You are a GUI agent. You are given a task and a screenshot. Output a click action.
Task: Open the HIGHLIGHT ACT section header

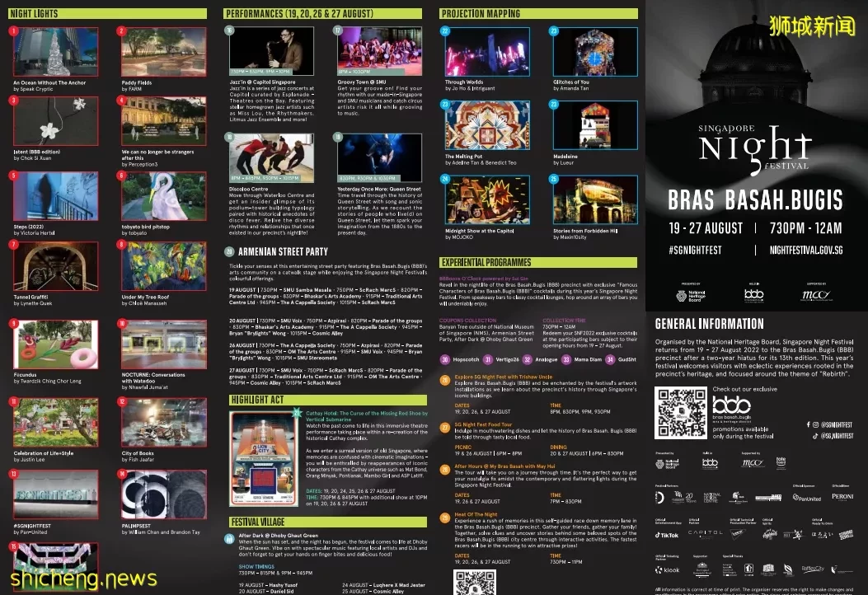tap(328, 400)
